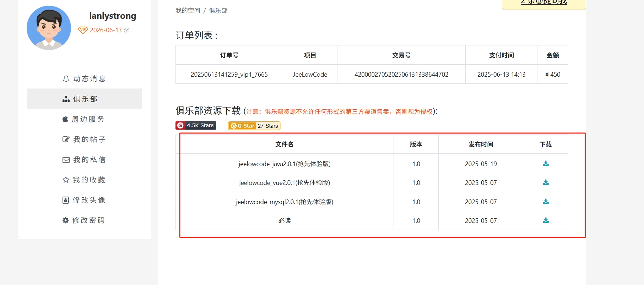
Task: Click the 版本 column header
Action: coord(416,144)
